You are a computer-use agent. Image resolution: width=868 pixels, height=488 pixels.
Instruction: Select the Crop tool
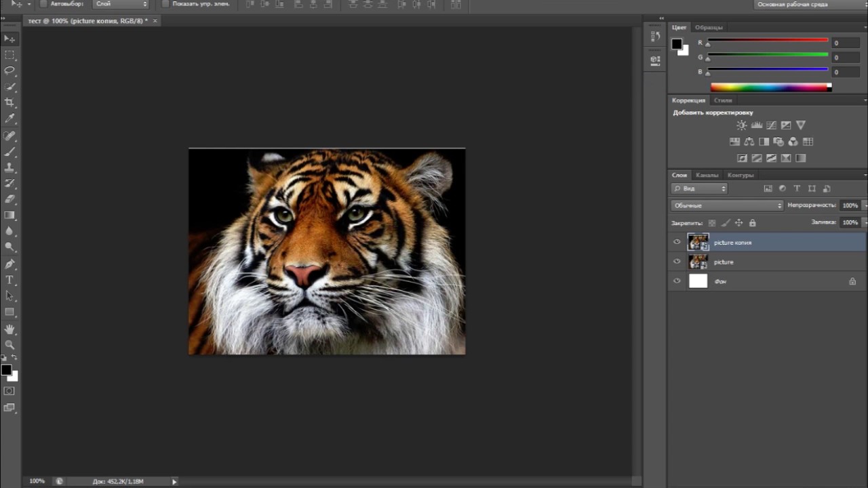(x=9, y=102)
